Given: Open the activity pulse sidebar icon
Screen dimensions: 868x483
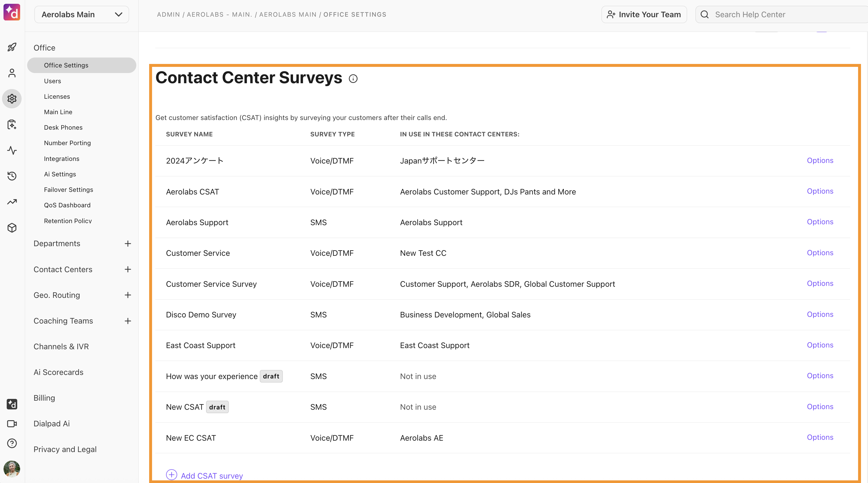Looking at the screenshot, I should tap(12, 150).
